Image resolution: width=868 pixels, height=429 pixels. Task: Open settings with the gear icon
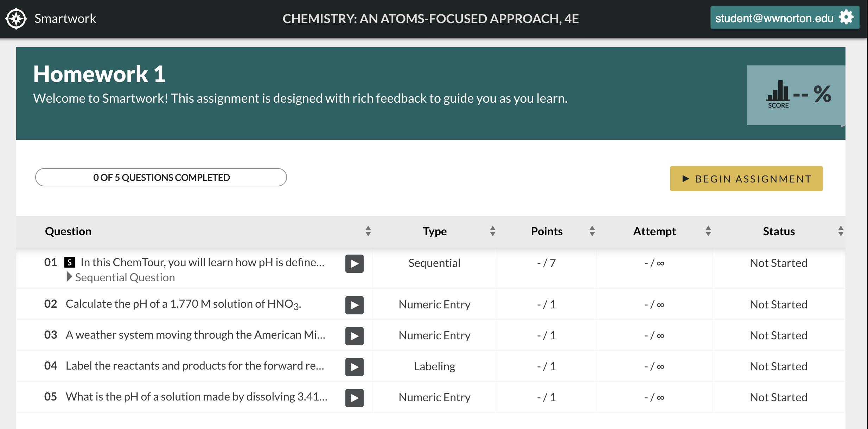click(846, 17)
